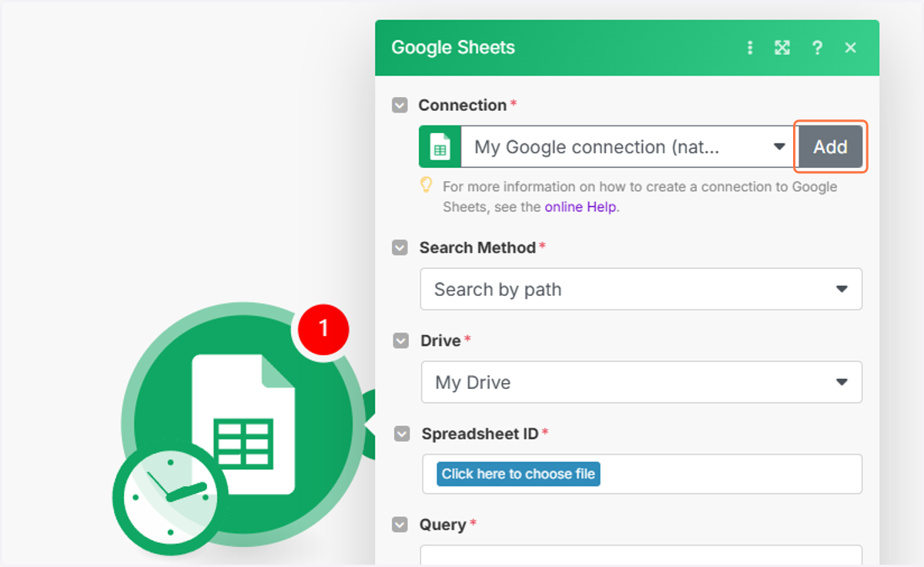Open the clock schedule icon on the module
The width and height of the screenshot is (924, 567).
pyautogui.click(x=170, y=496)
